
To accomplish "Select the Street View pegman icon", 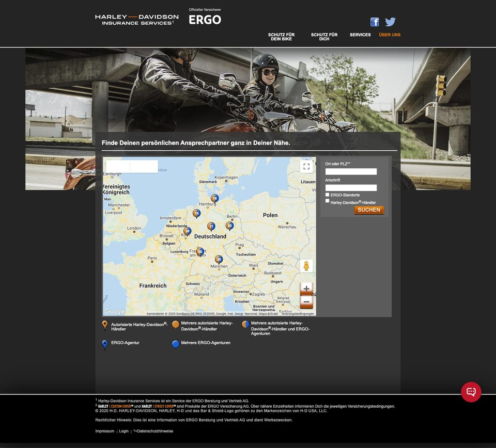I will 306,266.
